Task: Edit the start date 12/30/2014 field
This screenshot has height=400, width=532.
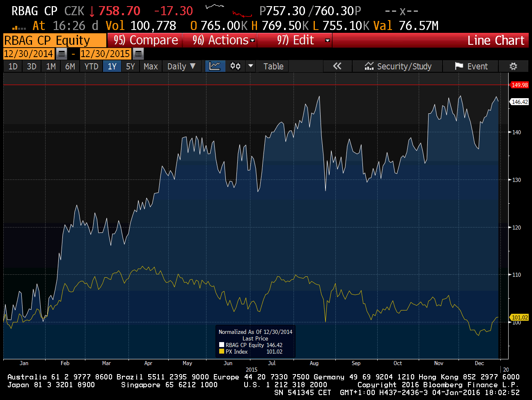Action: point(29,54)
